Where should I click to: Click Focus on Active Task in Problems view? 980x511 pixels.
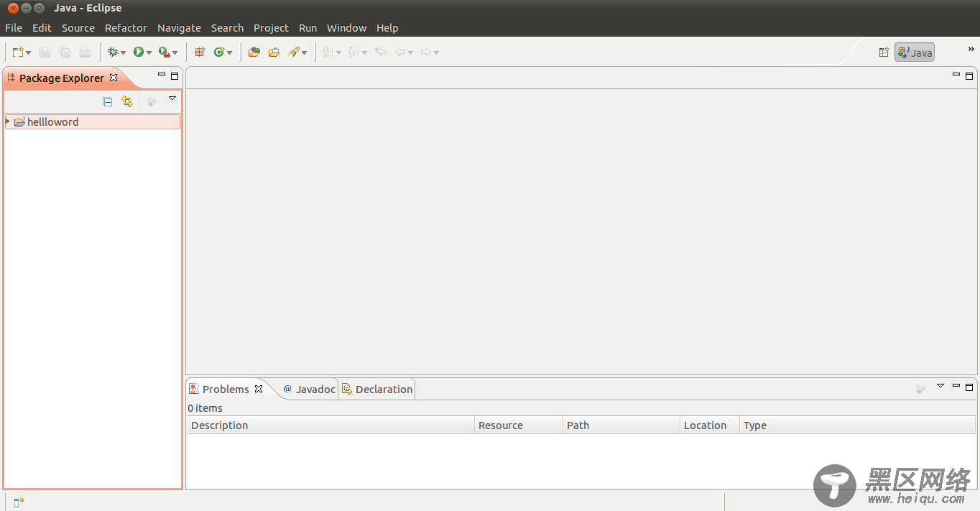point(920,390)
